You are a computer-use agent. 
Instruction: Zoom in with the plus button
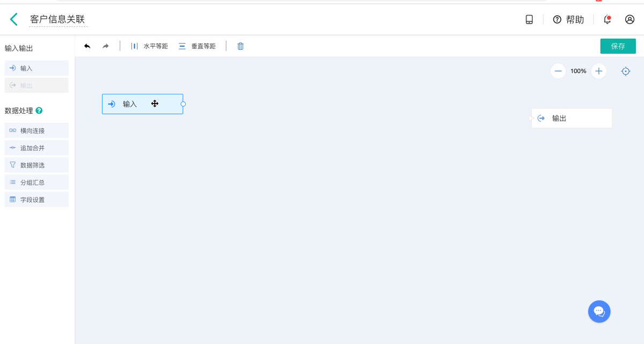pos(599,71)
